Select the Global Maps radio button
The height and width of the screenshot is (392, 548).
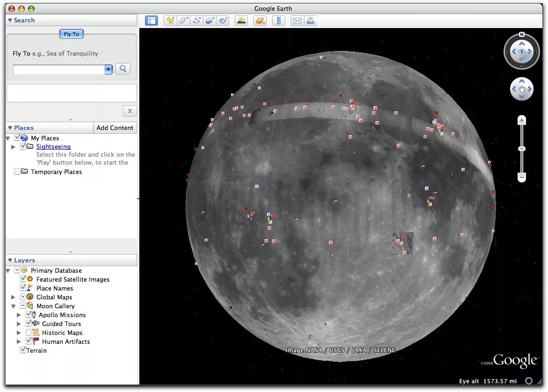pyautogui.click(x=23, y=297)
